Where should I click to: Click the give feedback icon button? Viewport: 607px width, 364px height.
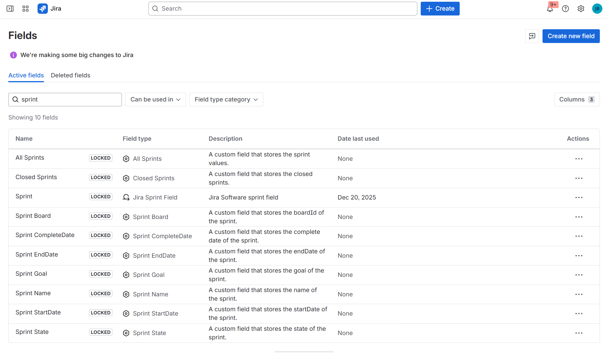[532, 36]
